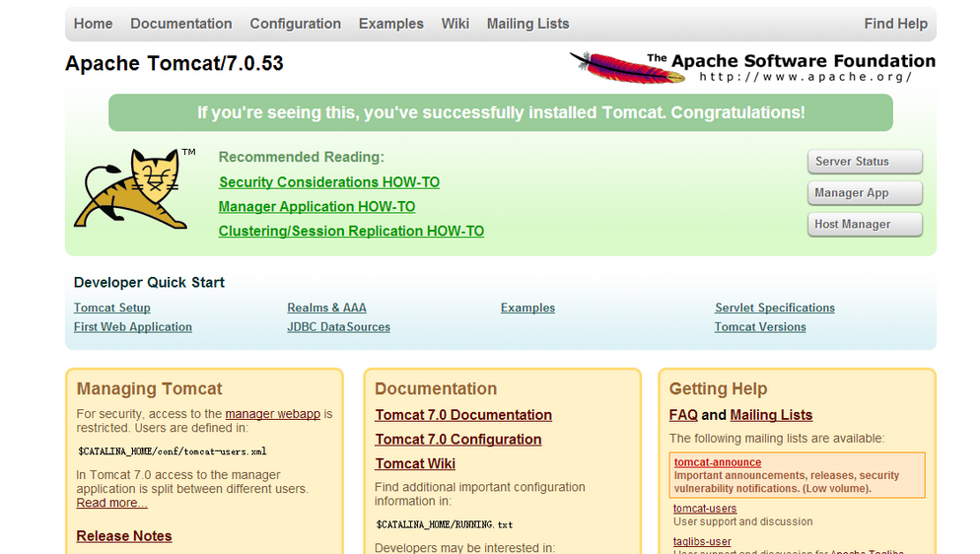Open Tomcat Versions link

point(760,327)
